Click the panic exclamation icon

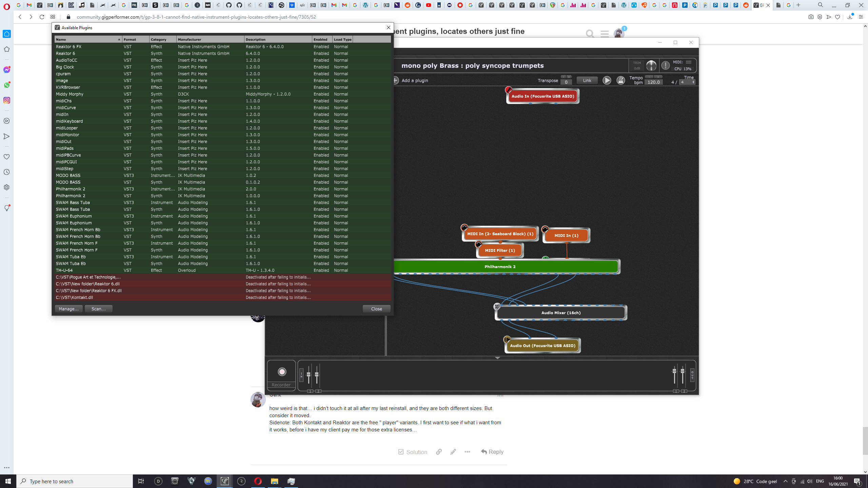pos(665,65)
